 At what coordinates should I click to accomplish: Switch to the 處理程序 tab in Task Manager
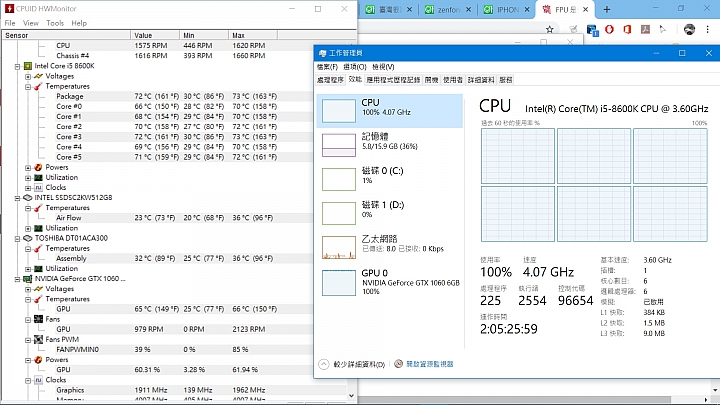[x=330, y=80]
